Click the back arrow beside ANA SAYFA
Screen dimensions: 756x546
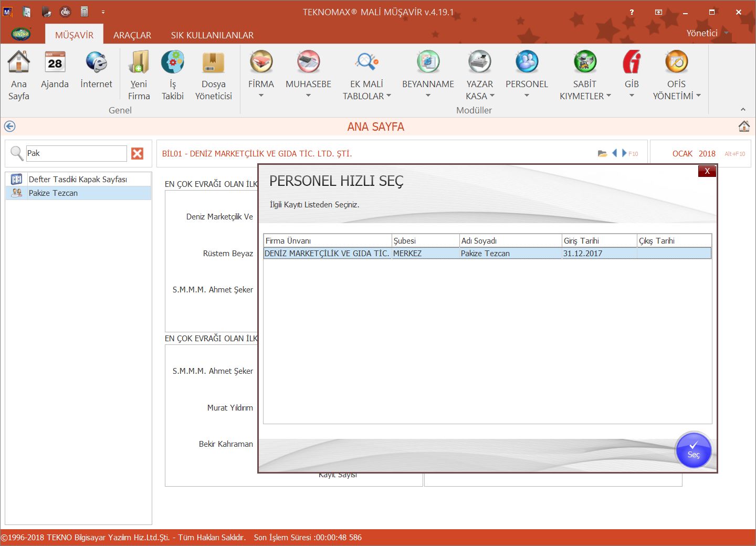click(9, 127)
